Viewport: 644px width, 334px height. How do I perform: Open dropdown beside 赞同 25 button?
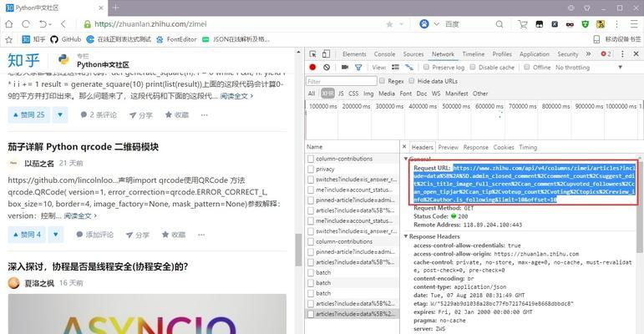click(60, 115)
